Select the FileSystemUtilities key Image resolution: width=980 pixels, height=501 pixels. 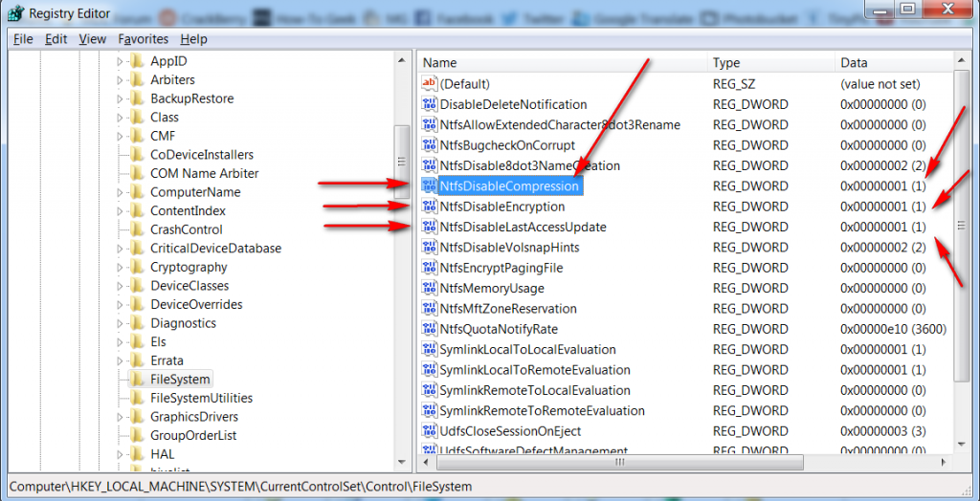pyautogui.click(x=201, y=398)
